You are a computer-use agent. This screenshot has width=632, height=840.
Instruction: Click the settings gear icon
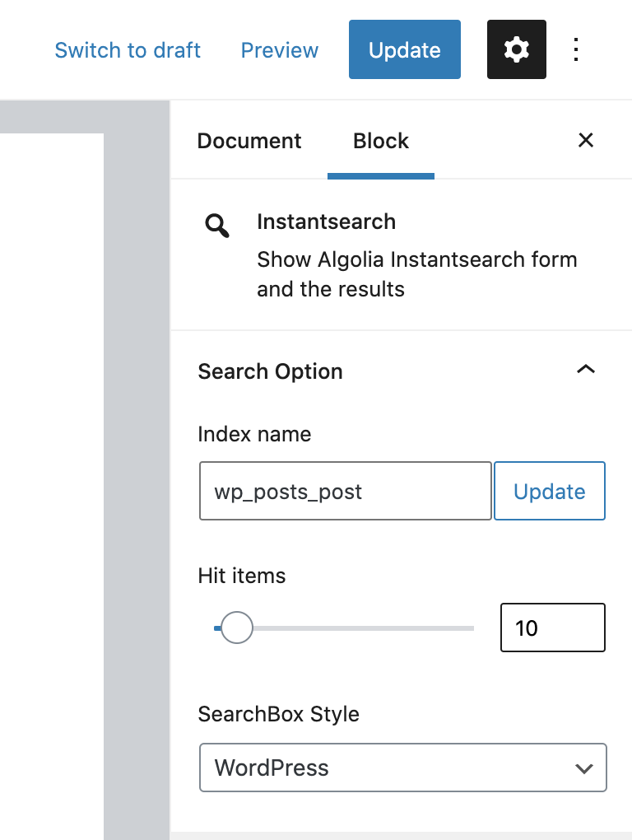(516, 50)
